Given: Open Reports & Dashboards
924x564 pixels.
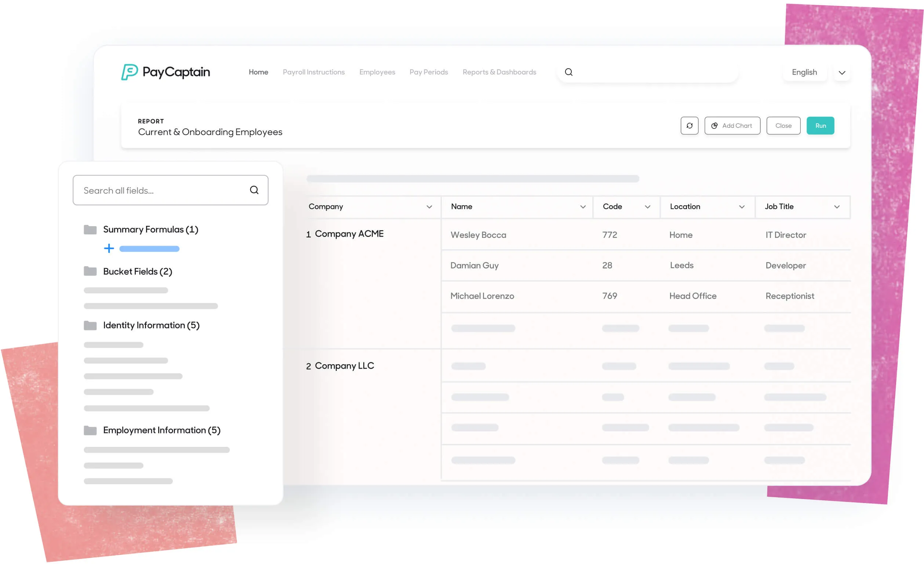Looking at the screenshot, I should (499, 72).
